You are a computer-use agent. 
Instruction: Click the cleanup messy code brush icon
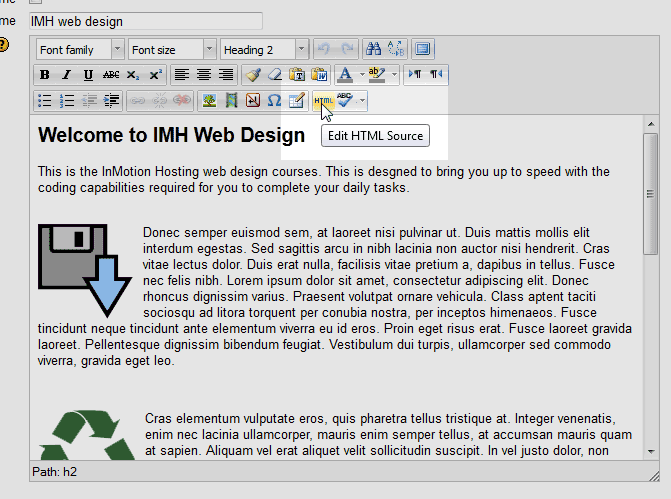point(253,75)
